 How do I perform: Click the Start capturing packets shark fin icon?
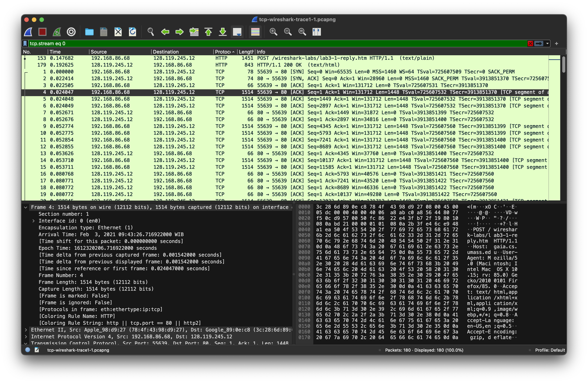tap(28, 32)
